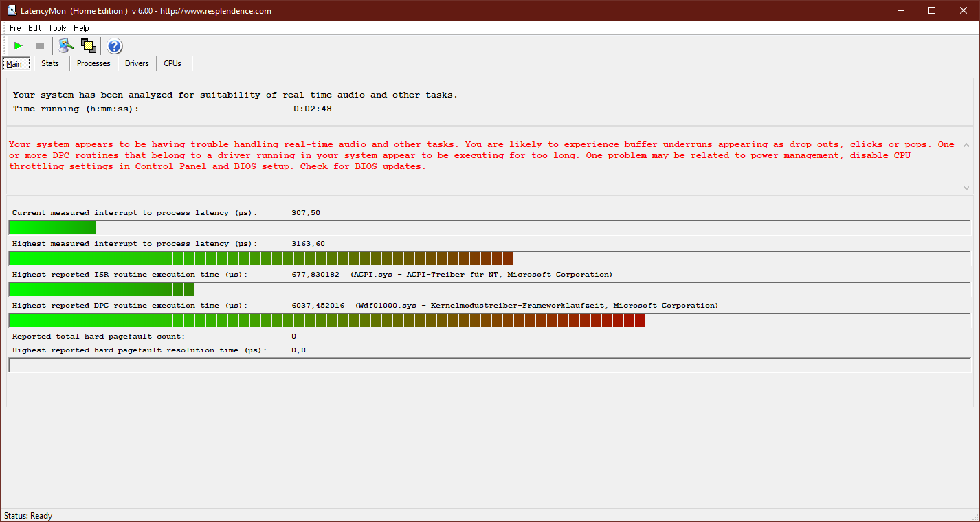Image resolution: width=980 pixels, height=522 pixels.
Task: Switch to the CPUs tab
Action: [172, 63]
